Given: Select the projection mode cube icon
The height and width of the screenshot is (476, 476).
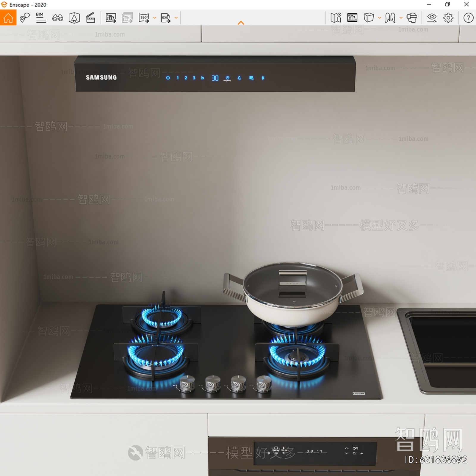Looking at the screenshot, I should point(369,18).
